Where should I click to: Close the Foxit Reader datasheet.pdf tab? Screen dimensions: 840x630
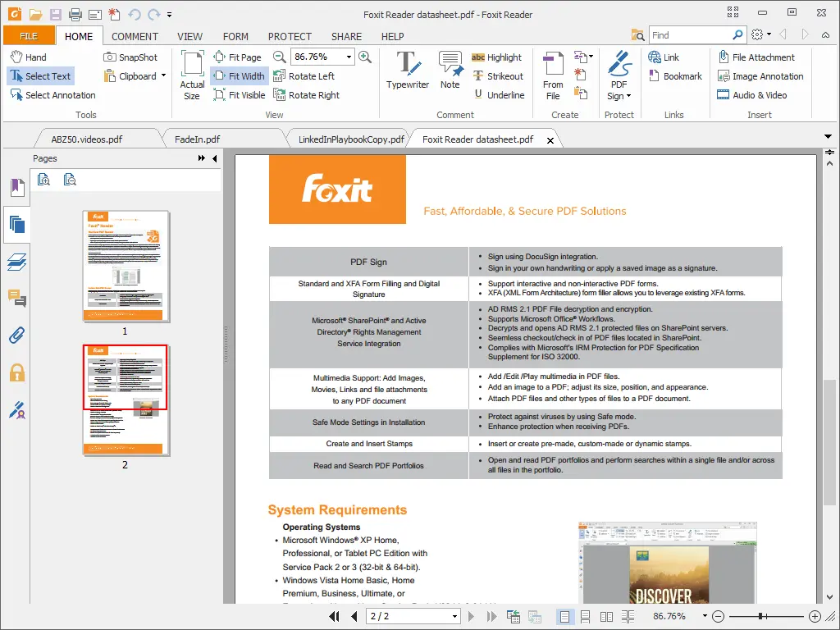pyautogui.click(x=550, y=139)
